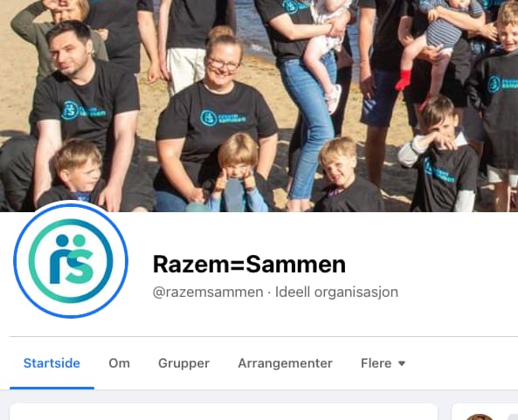Click the teal logo on covering-face boy's shirt
The image size is (518, 420).
pyautogui.click(x=439, y=171)
